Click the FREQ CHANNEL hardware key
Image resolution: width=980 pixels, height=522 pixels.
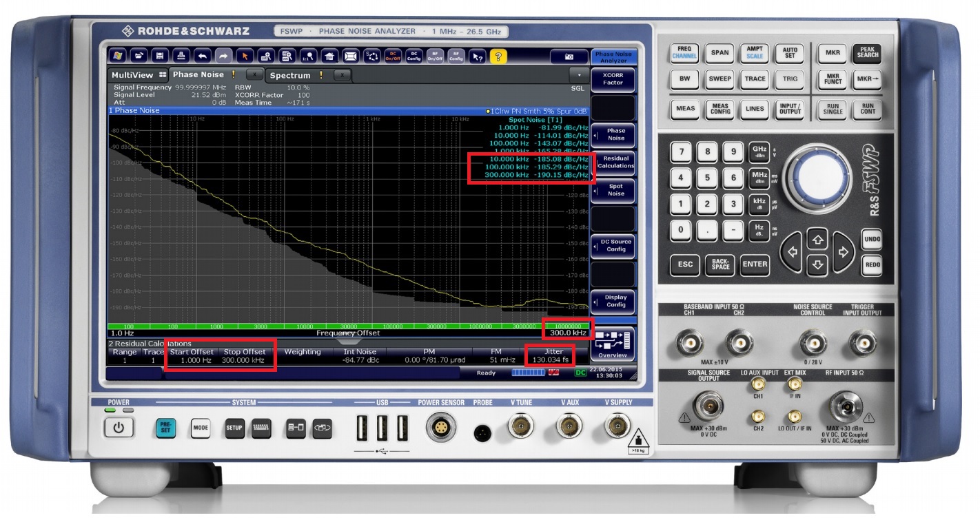tap(684, 54)
